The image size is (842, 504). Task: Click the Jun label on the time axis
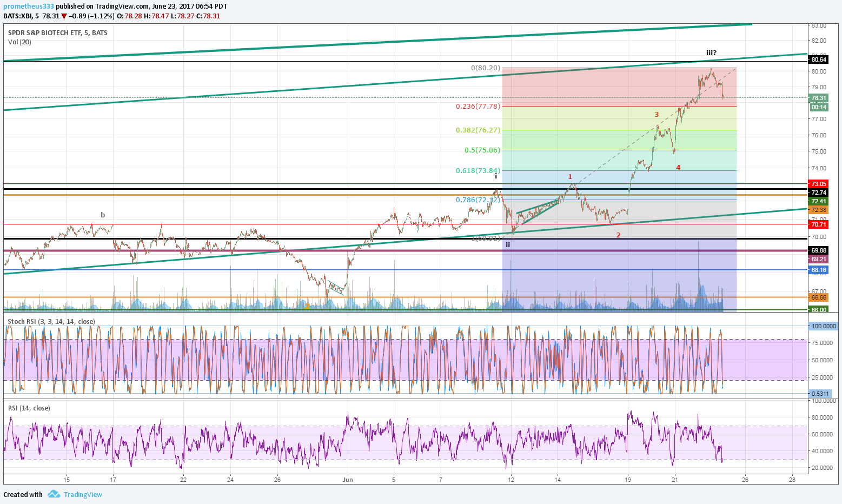pyautogui.click(x=348, y=480)
